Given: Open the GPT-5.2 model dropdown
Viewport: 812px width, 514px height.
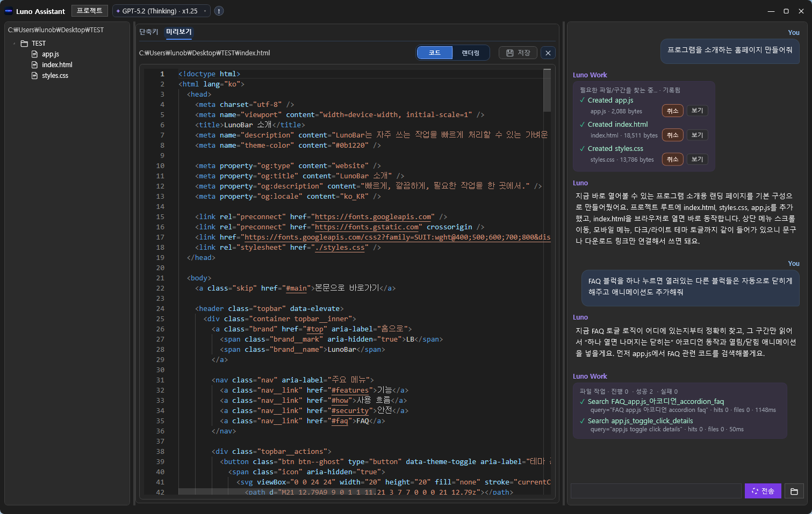Looking at the screenshot, I should (161, 11).
